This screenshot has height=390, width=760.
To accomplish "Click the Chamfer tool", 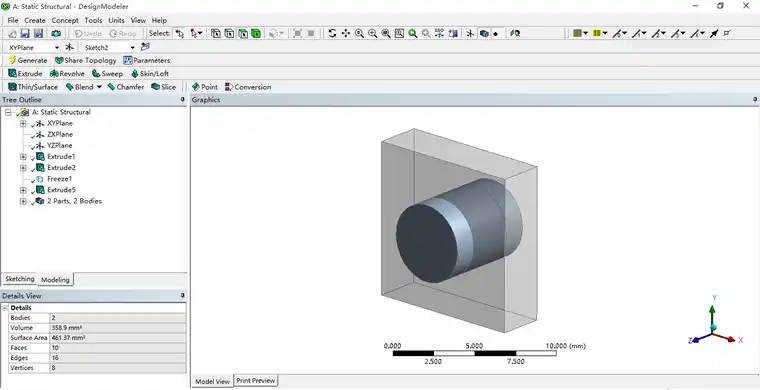I will (126, 87).
